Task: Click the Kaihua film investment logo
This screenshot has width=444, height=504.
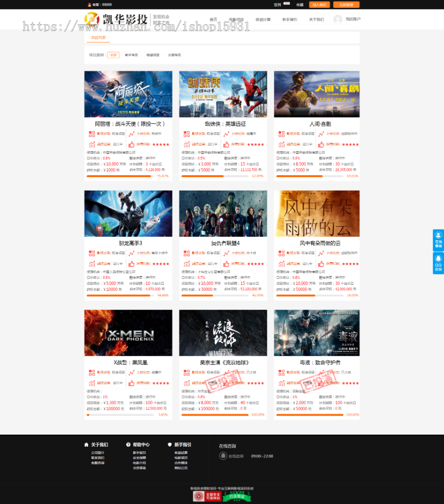Action: pyautogui.click(x=116, y=19)
